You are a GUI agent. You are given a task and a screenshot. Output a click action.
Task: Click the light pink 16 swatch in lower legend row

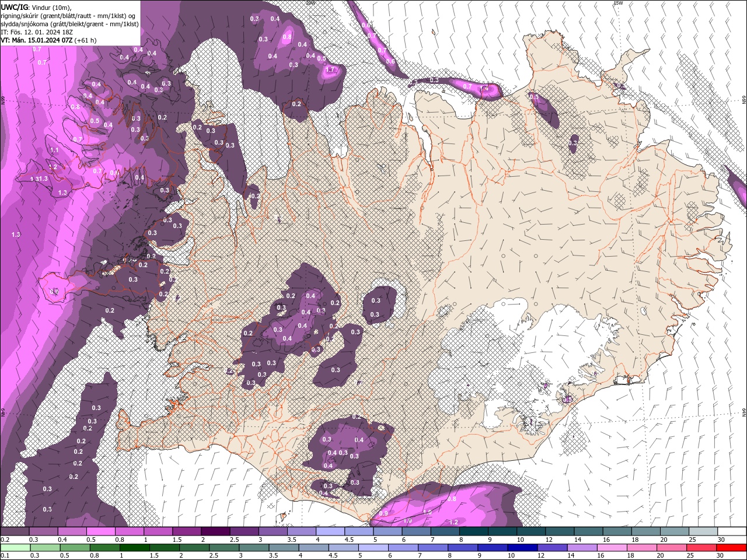point(612,548)
